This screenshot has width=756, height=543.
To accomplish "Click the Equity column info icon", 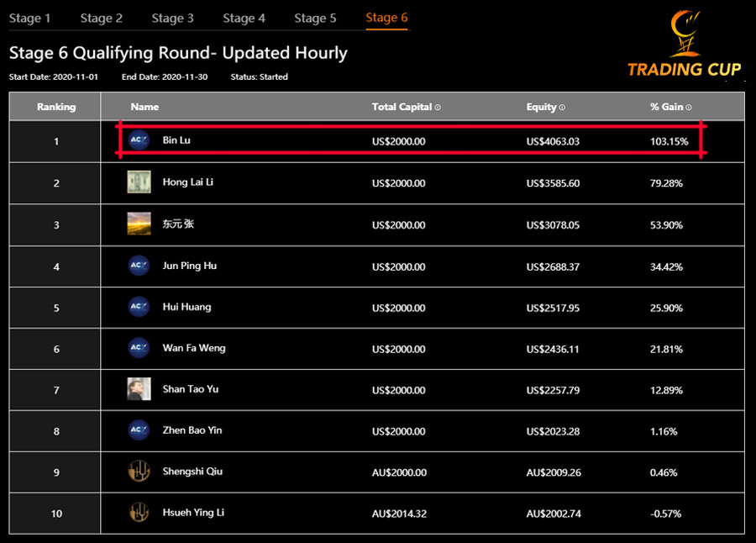I will tap(563, 108).
